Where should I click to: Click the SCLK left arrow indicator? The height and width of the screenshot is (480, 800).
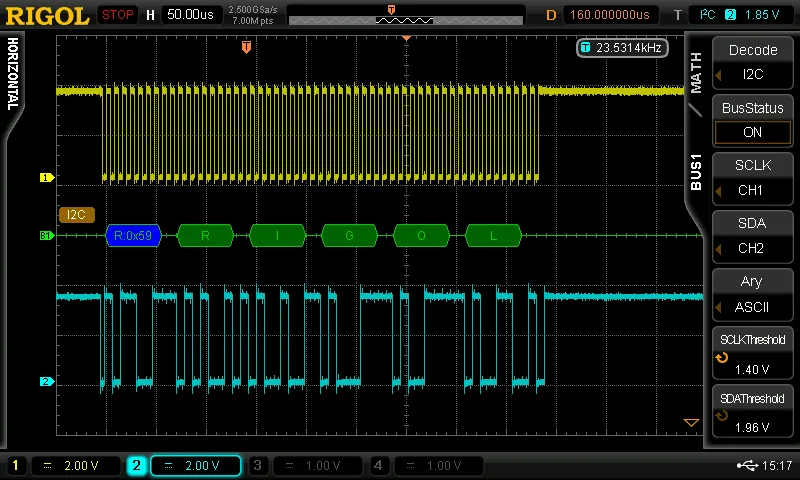[x=718, y=191]
